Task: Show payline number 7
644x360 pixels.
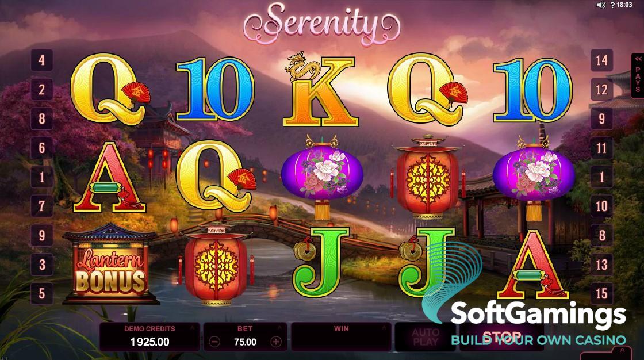Action: tap(42, 206)
